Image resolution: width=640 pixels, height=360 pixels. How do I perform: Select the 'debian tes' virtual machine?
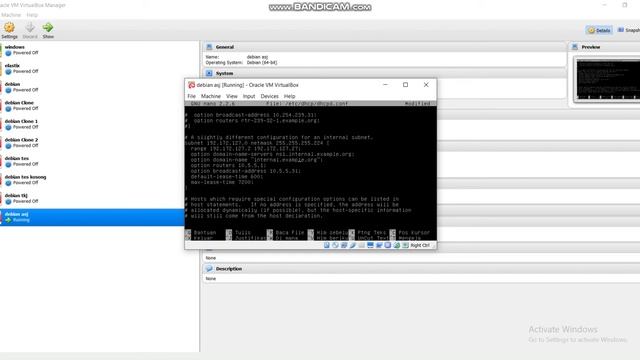click(x=92, y=161)
